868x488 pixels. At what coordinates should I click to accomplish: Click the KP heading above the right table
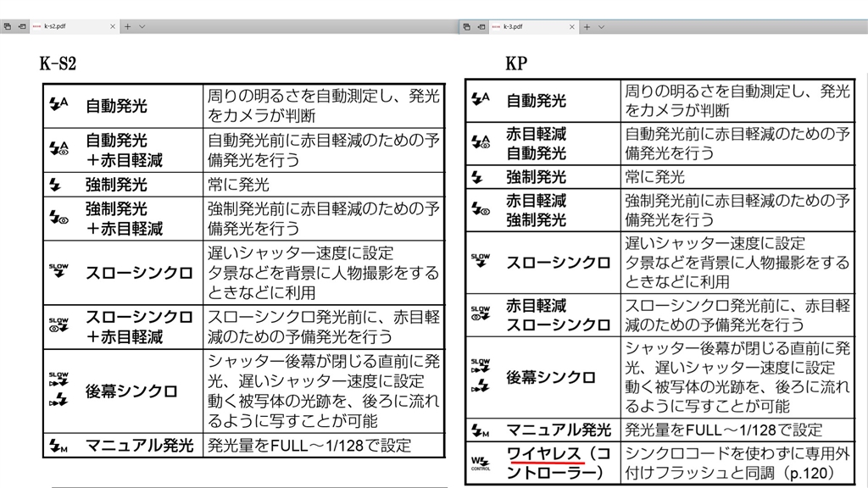pos(516,64)
